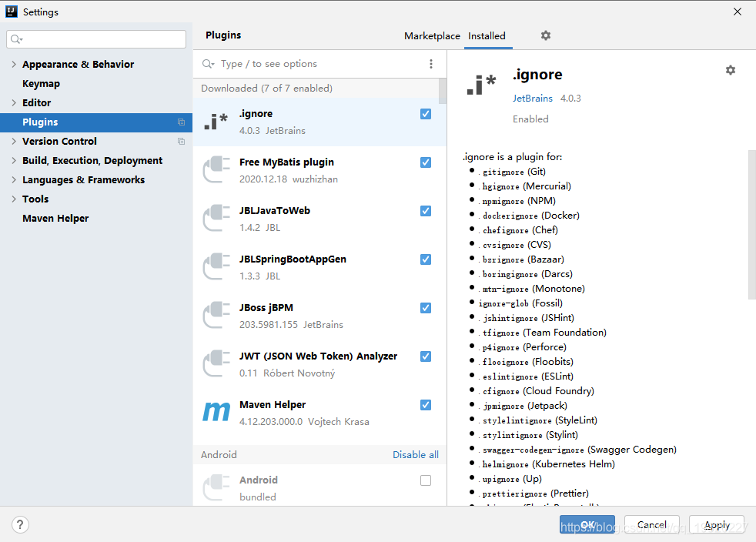Click the 'Vojtech Krasa' vendor text
This screenshot has height=542, width=756.
[x=339, y=422]
